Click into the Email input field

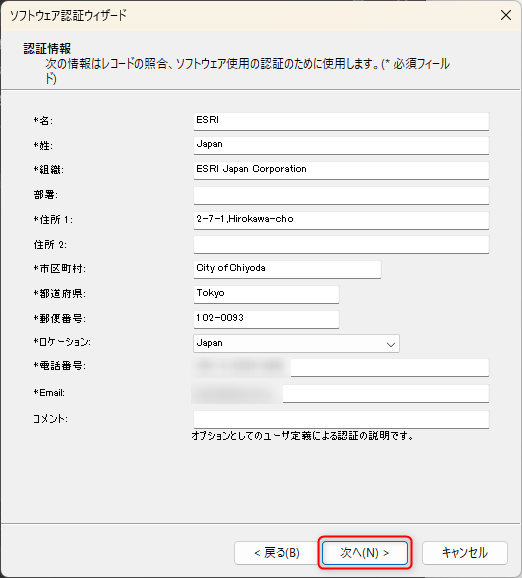tap(341, 394)
